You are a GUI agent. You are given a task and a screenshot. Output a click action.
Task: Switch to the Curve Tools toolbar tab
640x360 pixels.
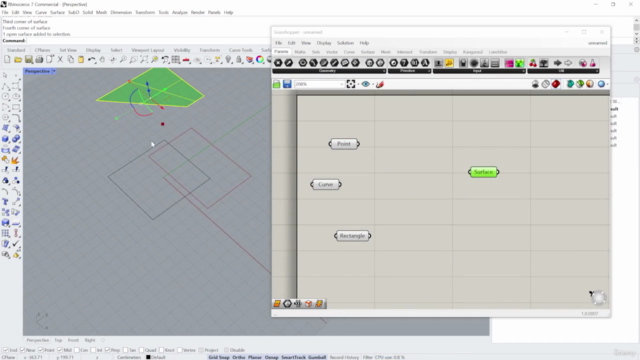pyautogui.click(x=240, y=50)
